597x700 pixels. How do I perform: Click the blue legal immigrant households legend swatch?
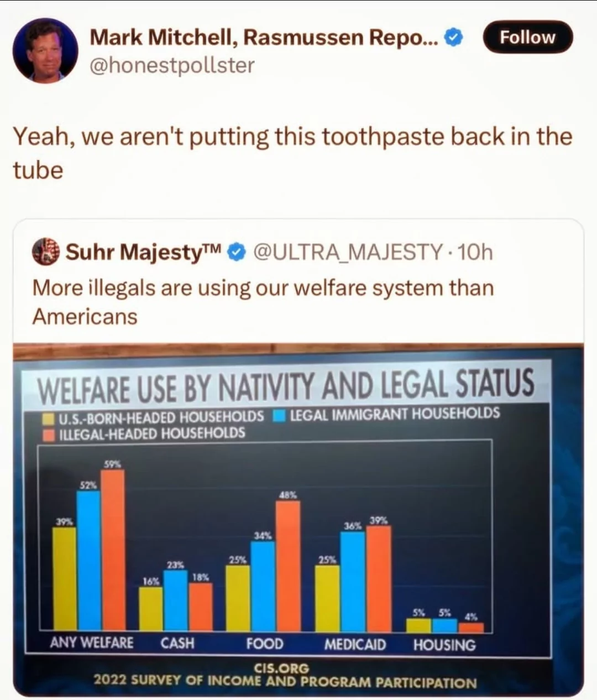click(x=280, y=415)
